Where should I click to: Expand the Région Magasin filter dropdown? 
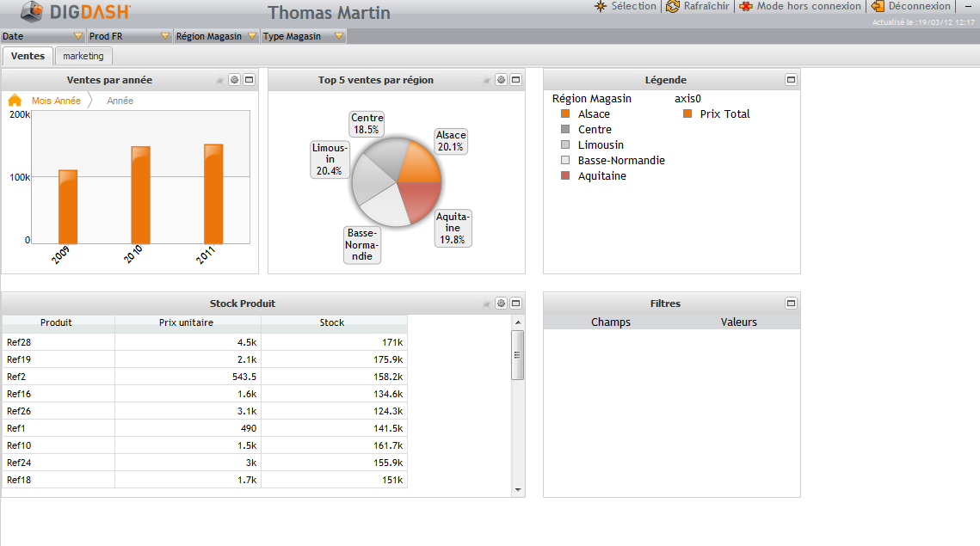coord(251,36)
